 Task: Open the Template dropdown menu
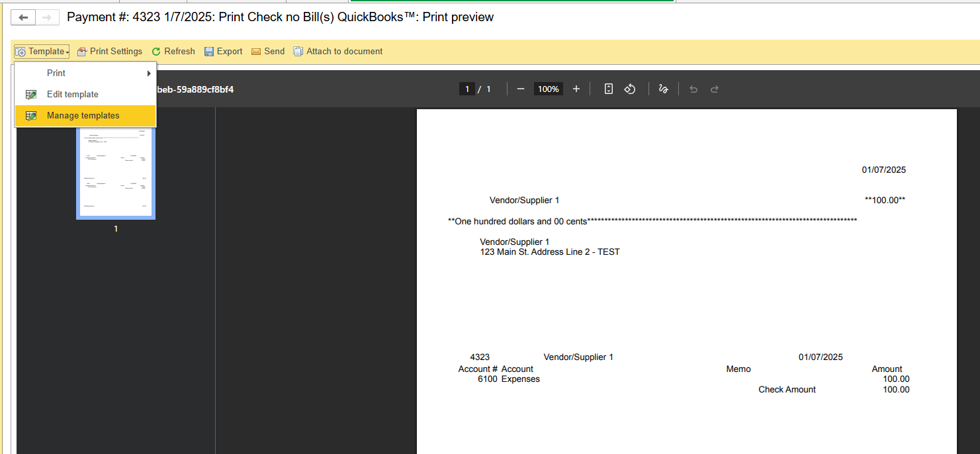point(42,52)
